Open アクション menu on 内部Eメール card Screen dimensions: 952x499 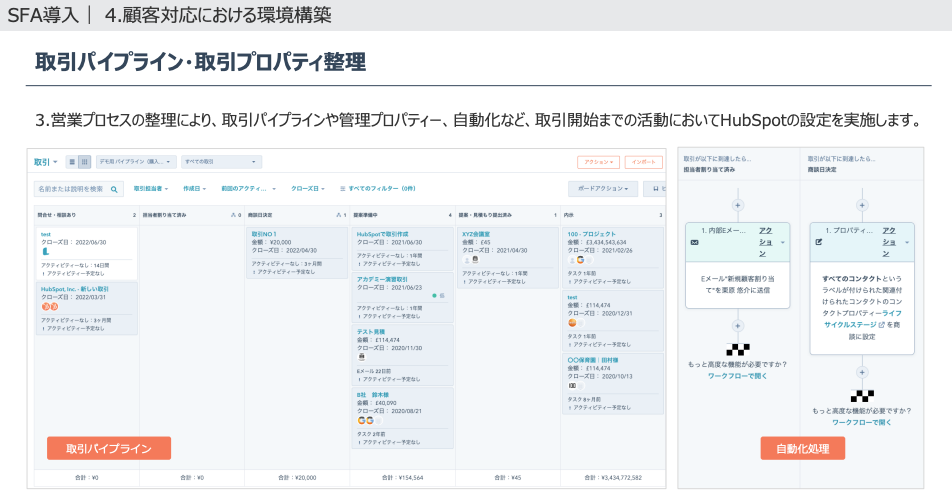tap(771, 242)
